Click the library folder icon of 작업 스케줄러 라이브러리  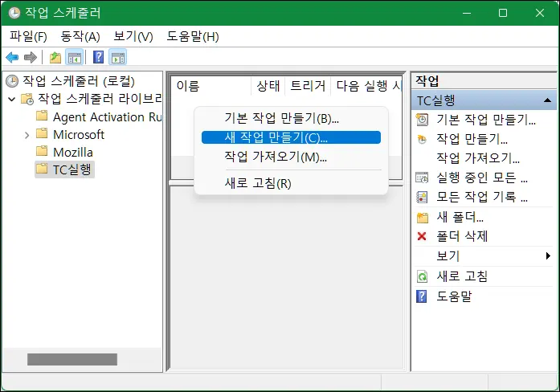pyautogui.click(x=27, y=99)
